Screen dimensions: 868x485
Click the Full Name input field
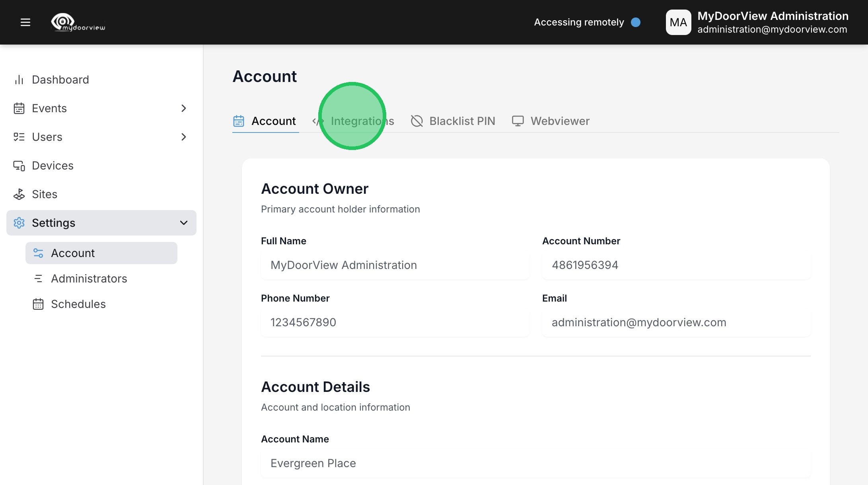tap(395, 265)
